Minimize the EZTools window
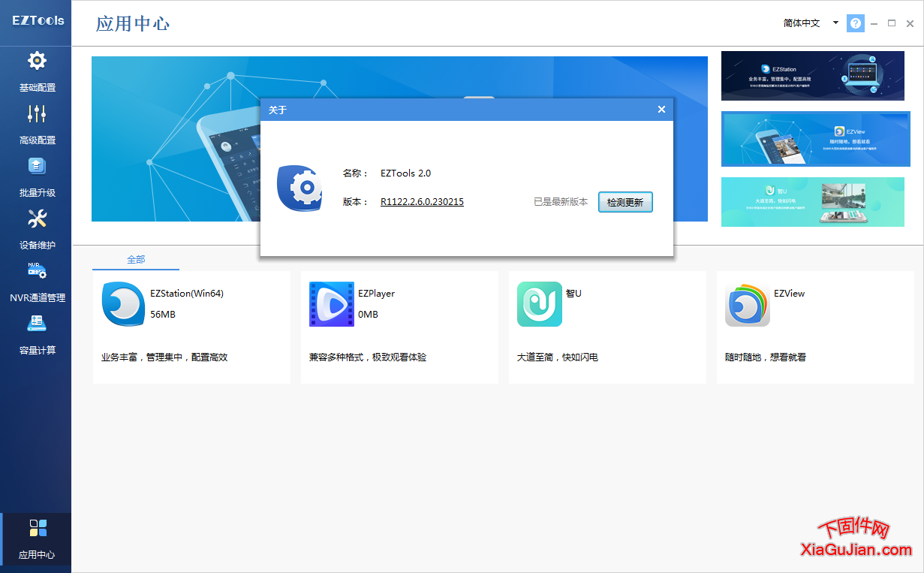Viewport: 924px width, 573px height. pyautogui.click(x=875, y=23)
